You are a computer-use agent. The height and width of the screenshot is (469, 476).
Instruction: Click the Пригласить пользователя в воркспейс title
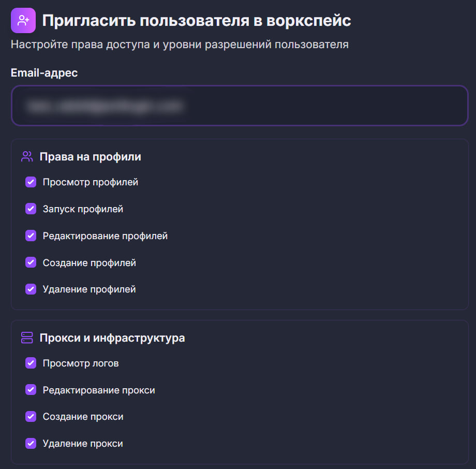pos(197,21)
